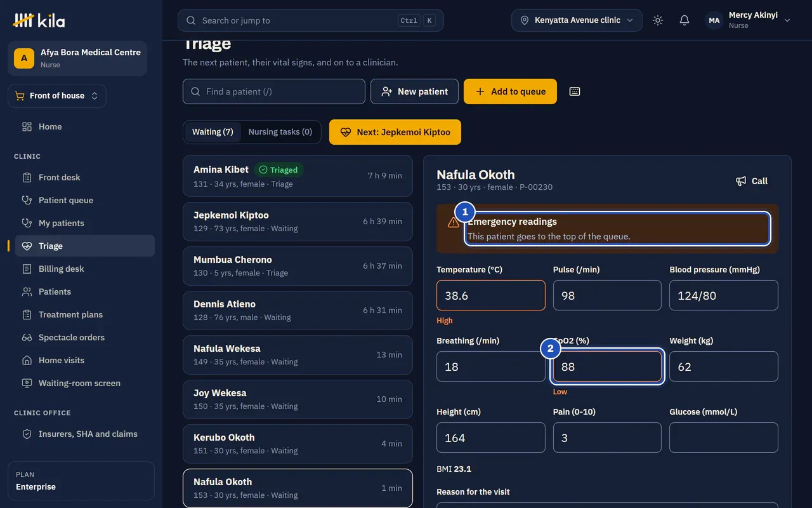The image size is (812, 508).
Task: Click the Triage heart icon in sidebar
Action: (27, 246)
